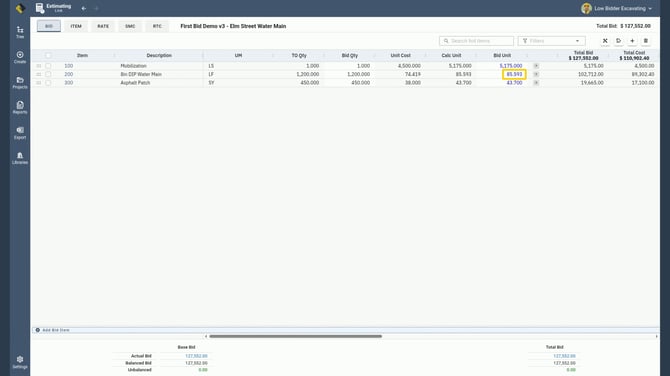The width and height of the screenshot is (670, 376).
Task: Sort by the Bid Unit column header
Action: pos(502,56)
